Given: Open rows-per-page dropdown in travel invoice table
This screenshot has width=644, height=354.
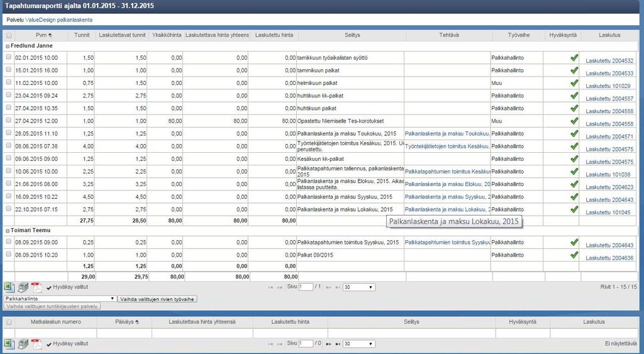Looking at the screenshot, I should coord(358,344).
